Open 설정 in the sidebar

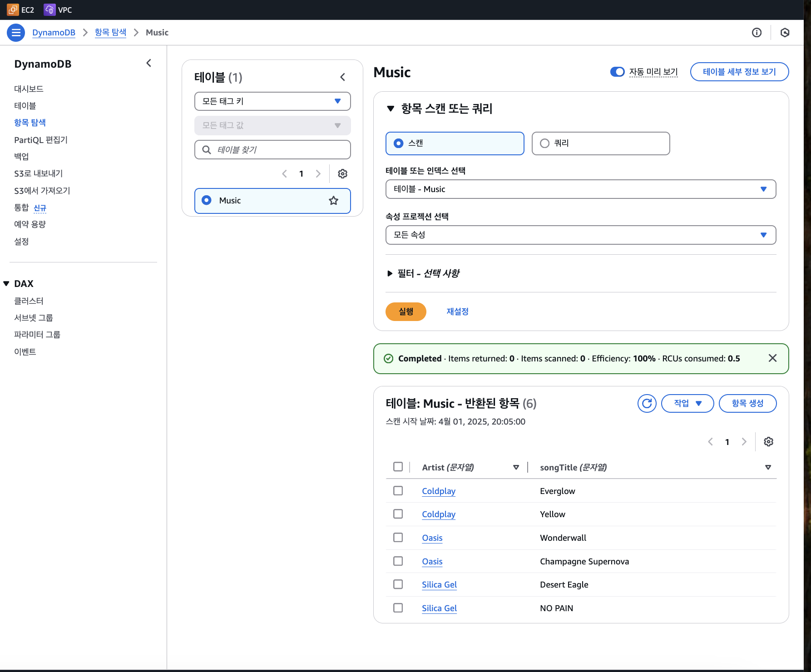[21, 242]
